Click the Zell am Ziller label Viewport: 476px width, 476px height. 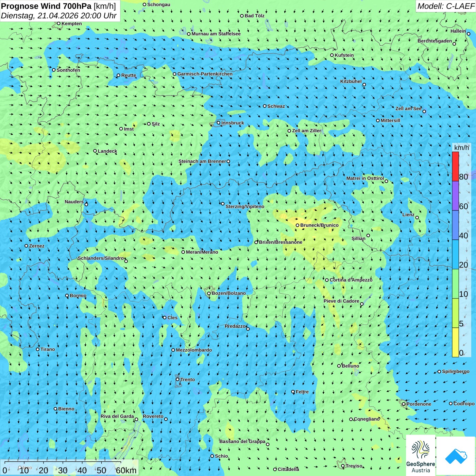(306, 131)
